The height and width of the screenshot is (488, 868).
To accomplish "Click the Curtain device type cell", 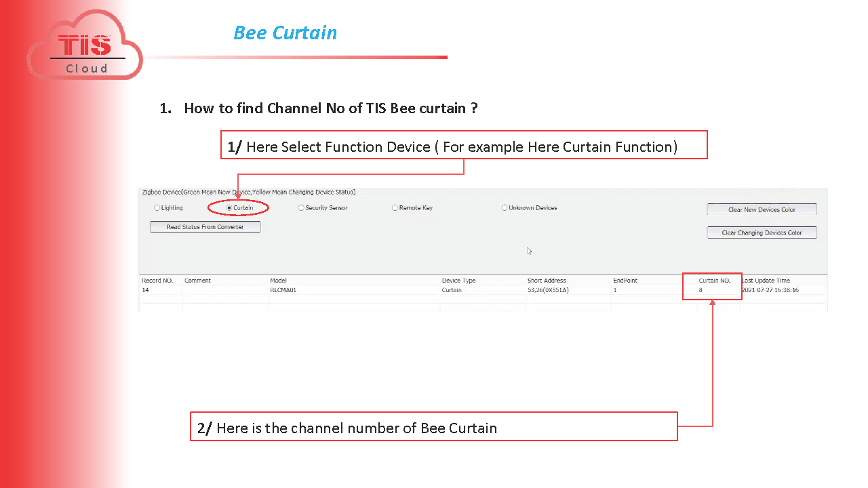I will [x=452, y=290].
